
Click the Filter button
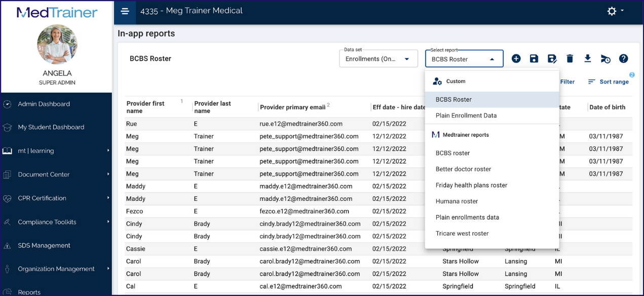point(567,82)
